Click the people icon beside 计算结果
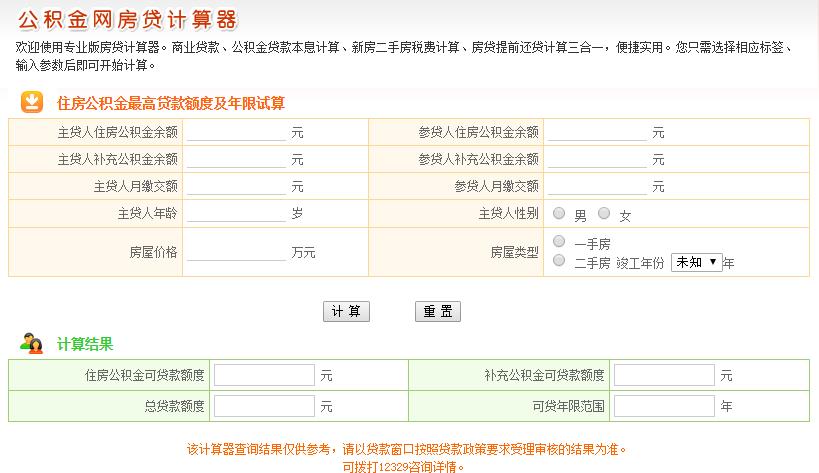Image resolution: width=819 pixels, height=473 pixels. coord(31,344)
